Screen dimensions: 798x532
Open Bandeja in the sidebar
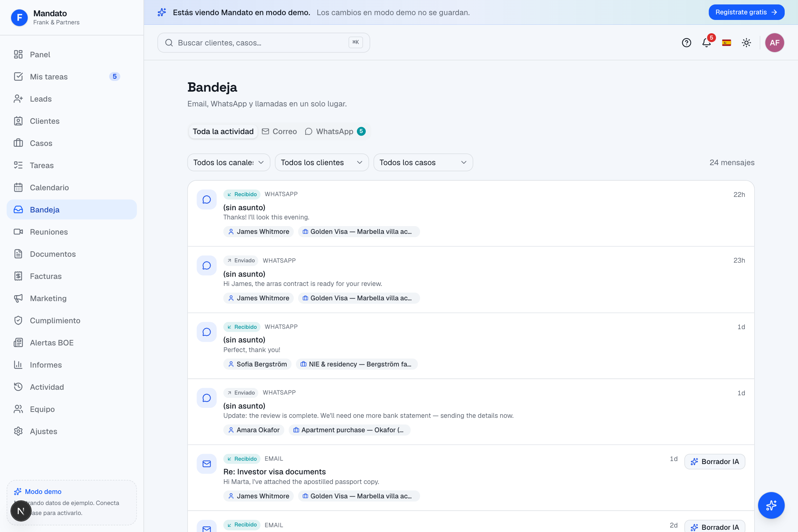(72, 210)
